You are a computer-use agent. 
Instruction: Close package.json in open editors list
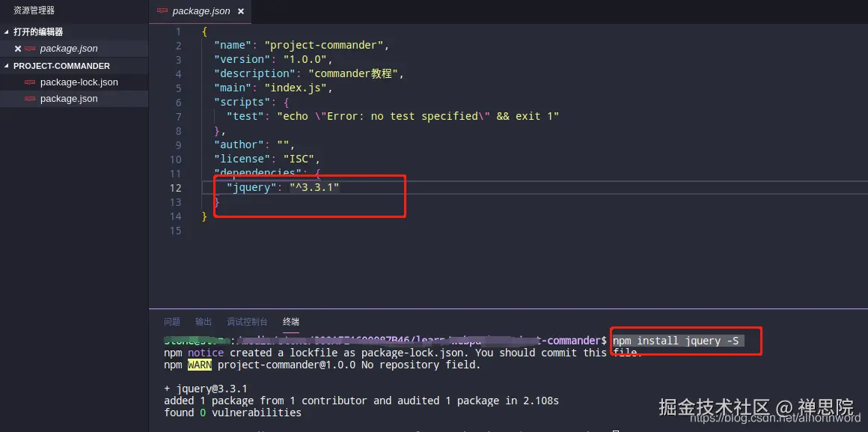pyautogui.click(x=18, y=49)
